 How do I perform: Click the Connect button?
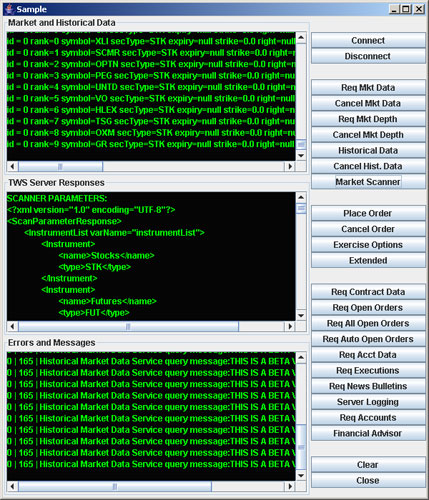pyautogui.click(x=368, y=40)
